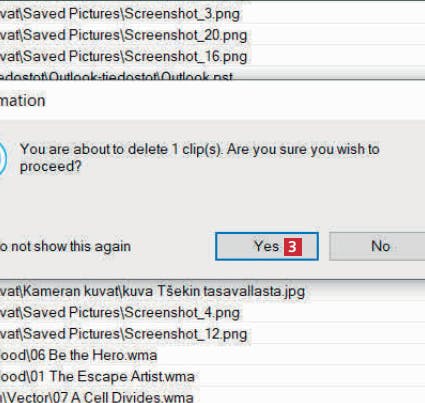Select 07 A Cell Divides.wma row

click(212, 396)
